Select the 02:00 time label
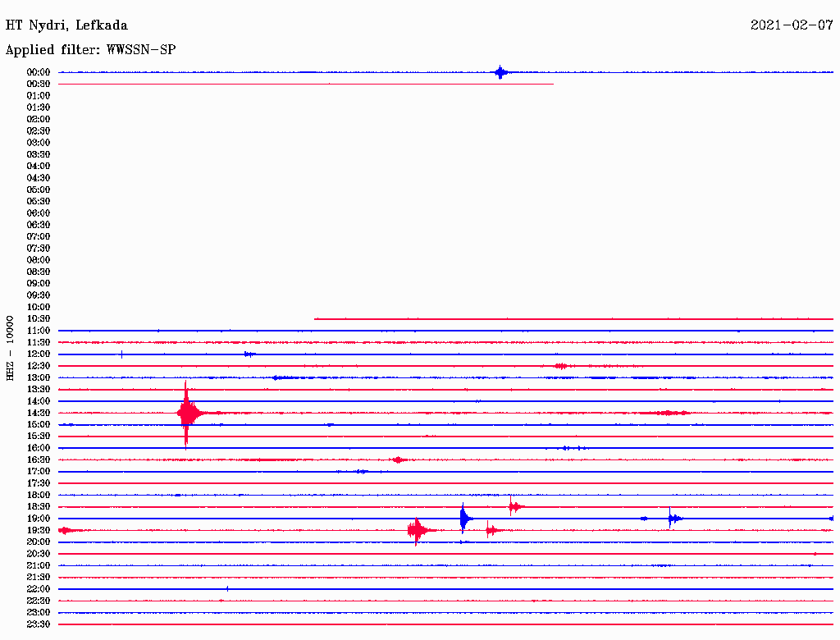This screenshot has width=840, height=640. (x=39, y=119)
